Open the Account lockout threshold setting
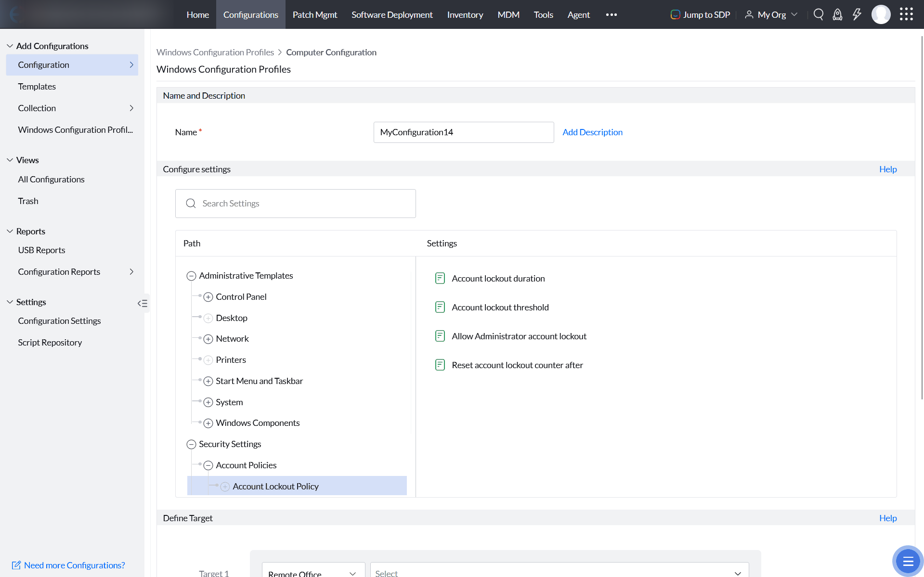The image size is (924, 577). coord(500,308)
